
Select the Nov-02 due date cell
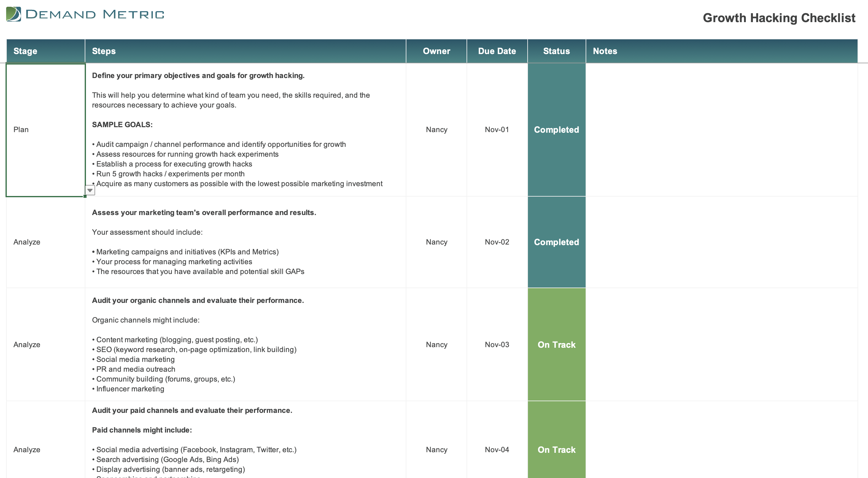pos(497,242)
